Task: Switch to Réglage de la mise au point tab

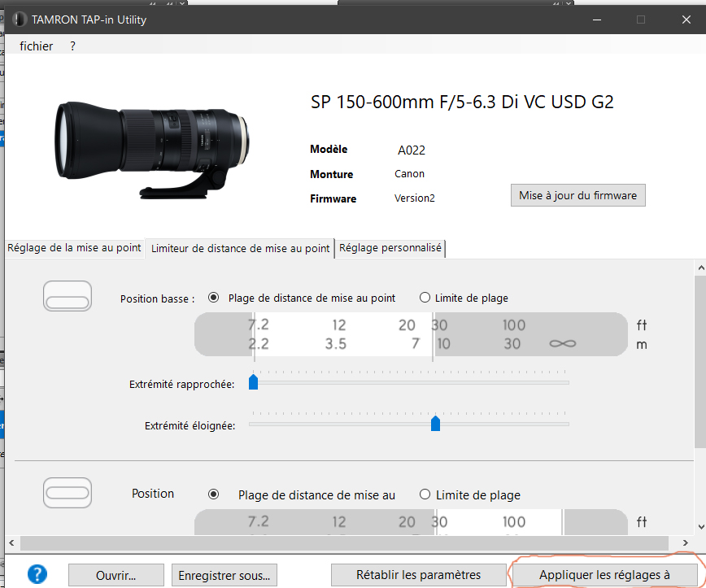Action: point(74,247)
